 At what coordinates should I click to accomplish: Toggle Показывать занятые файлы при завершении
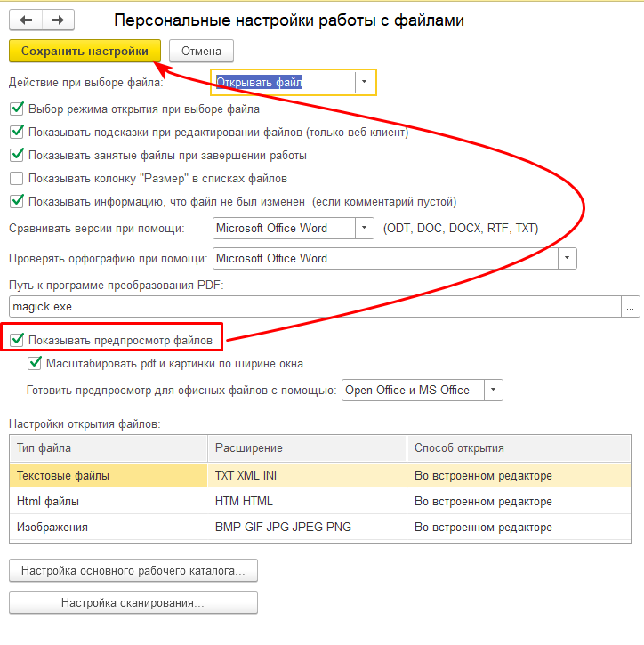[16, 155]
